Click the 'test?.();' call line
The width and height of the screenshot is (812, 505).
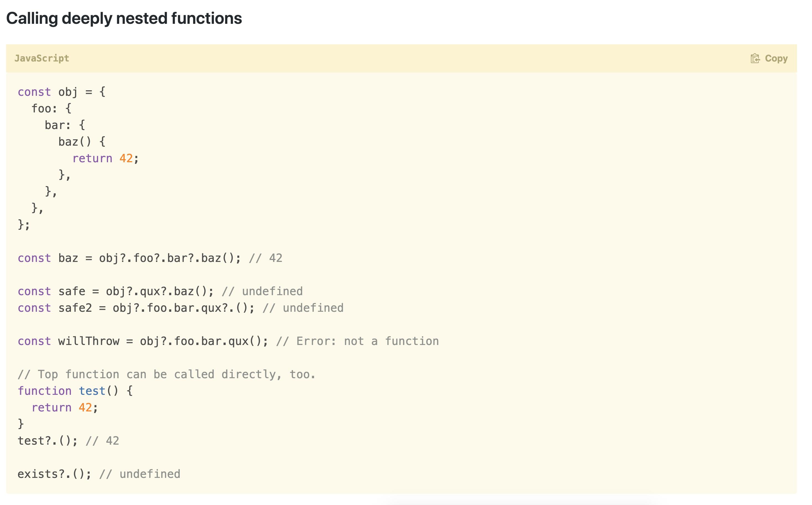click(x=48, y=441)
